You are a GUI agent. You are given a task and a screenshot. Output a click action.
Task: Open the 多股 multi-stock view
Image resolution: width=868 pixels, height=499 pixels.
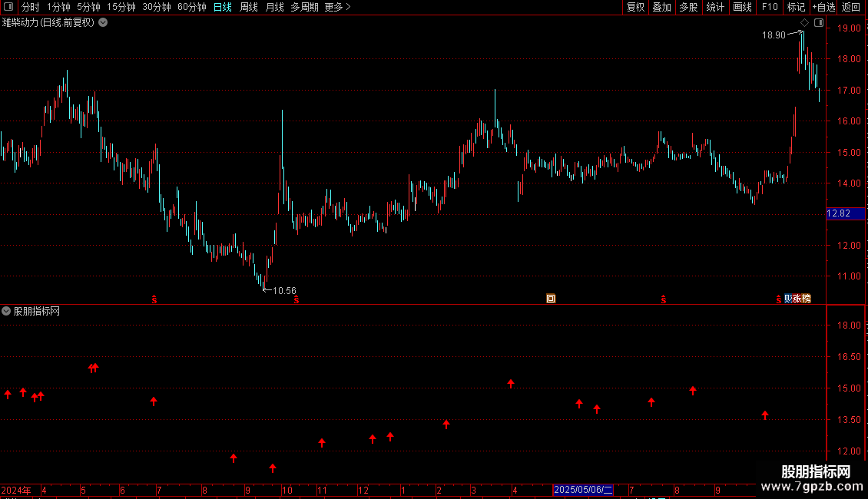click(689, 7)
